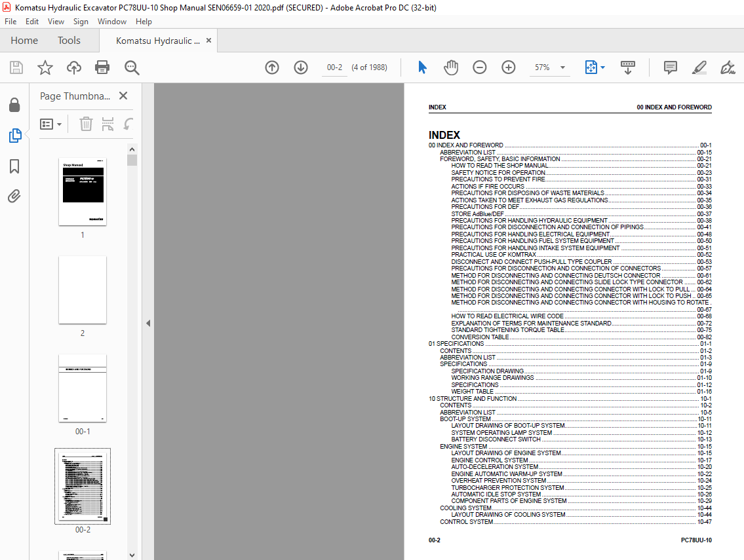Go to previous page arrow
The height and width of the screenshot is (560, 744).
click(272, 67)
